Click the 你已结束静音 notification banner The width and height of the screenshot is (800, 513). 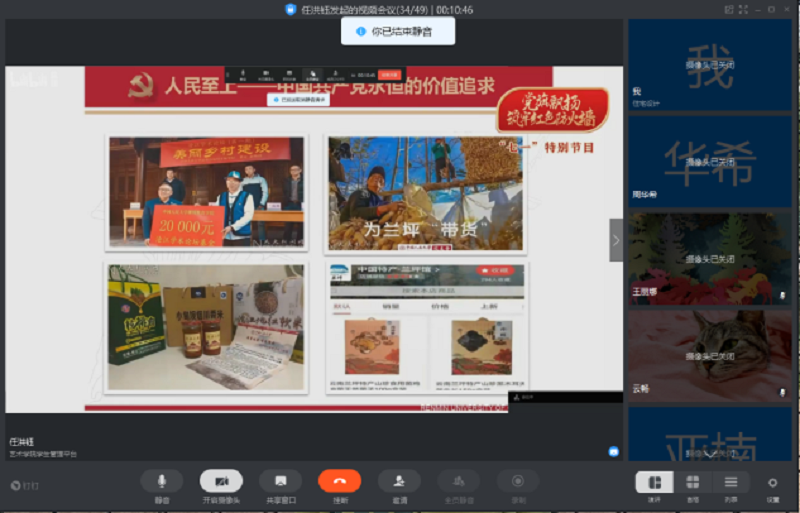398,32
